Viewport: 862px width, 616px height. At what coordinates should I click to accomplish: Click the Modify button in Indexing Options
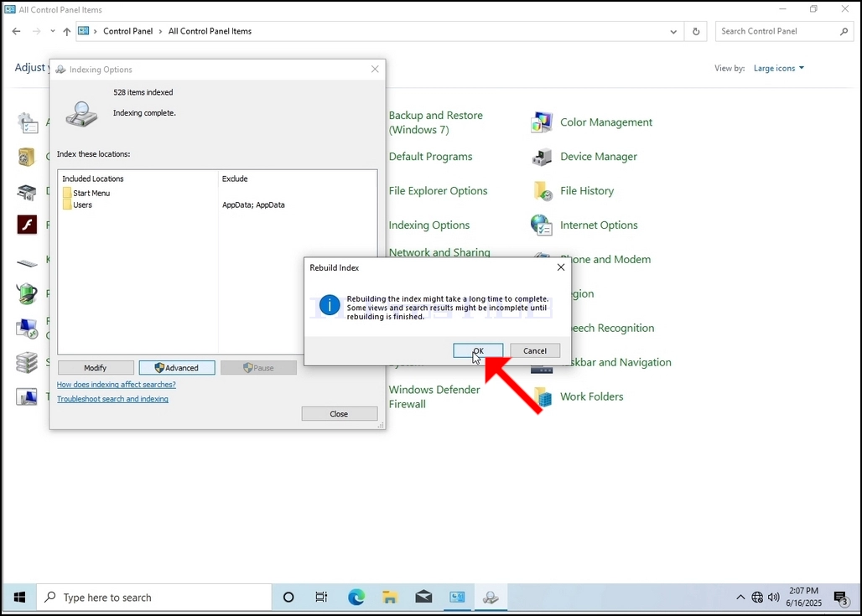[96, 368]
